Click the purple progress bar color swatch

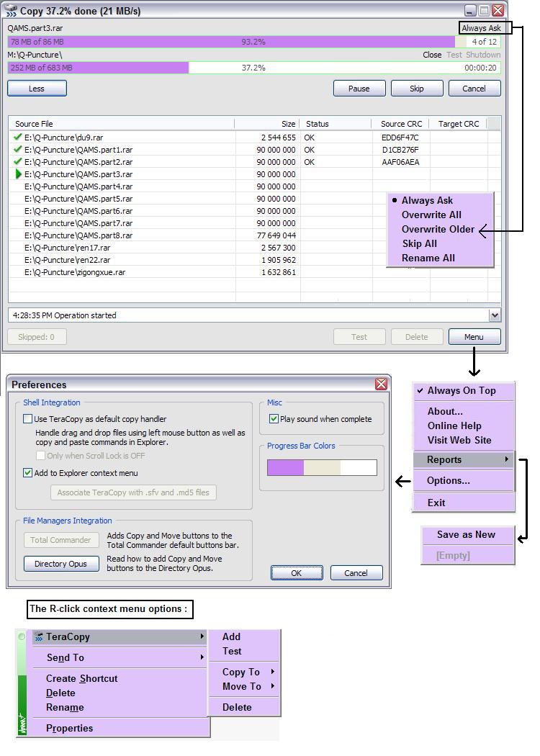(x=285, y=467)
